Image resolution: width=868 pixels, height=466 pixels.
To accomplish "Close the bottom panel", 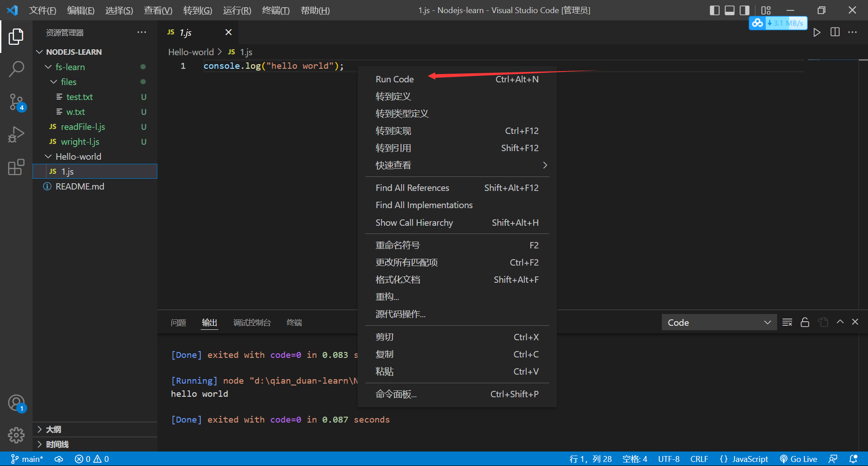I will [x=855, y=322].
